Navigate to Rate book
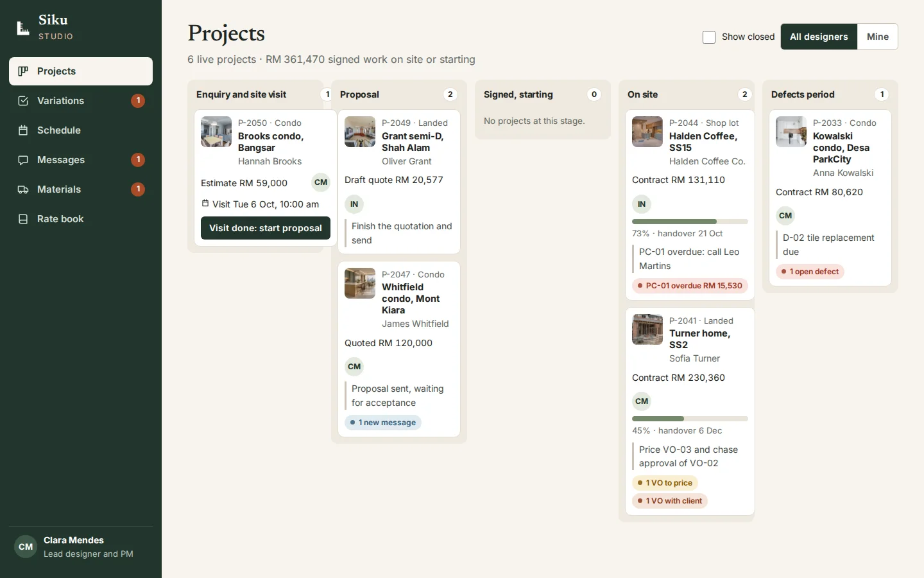 coord(81,219)
